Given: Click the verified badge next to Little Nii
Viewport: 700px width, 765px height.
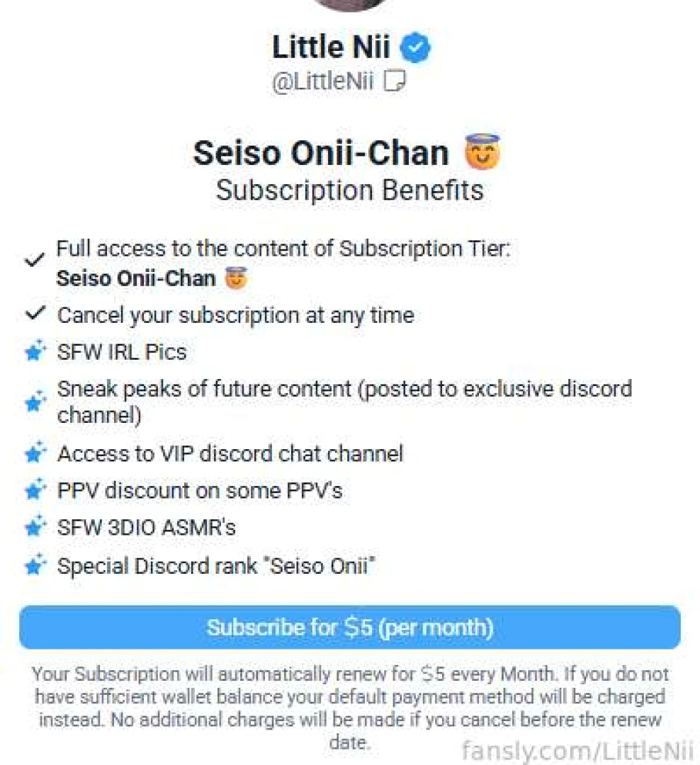Looking at the screenshot, I should [x=414, y=47].
